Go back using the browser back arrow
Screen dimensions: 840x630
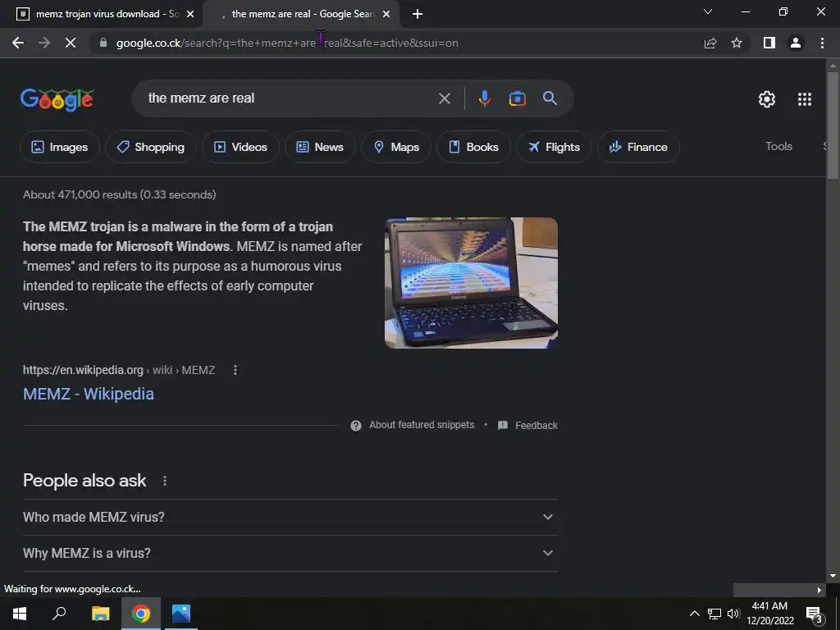pos(18,43)
